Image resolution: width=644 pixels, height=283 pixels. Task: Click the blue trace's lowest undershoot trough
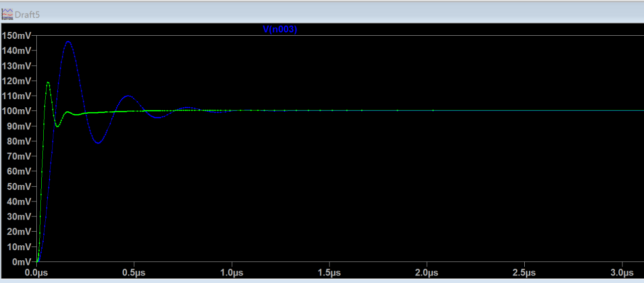coord(99,143)
